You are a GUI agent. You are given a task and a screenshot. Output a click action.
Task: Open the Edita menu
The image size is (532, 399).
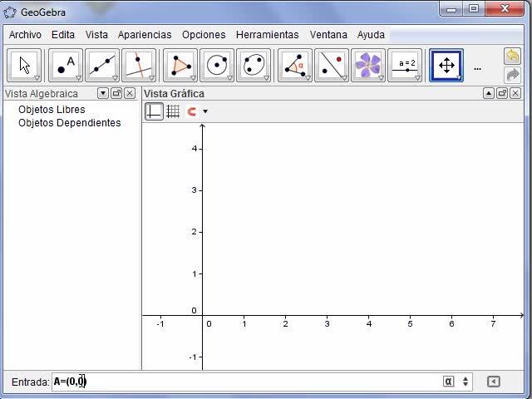coord(63,35)
